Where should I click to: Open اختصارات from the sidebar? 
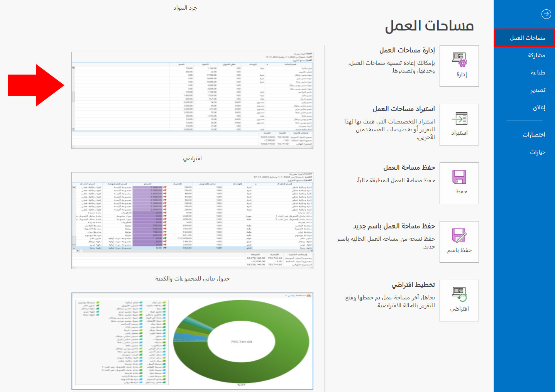coord(535,134)
